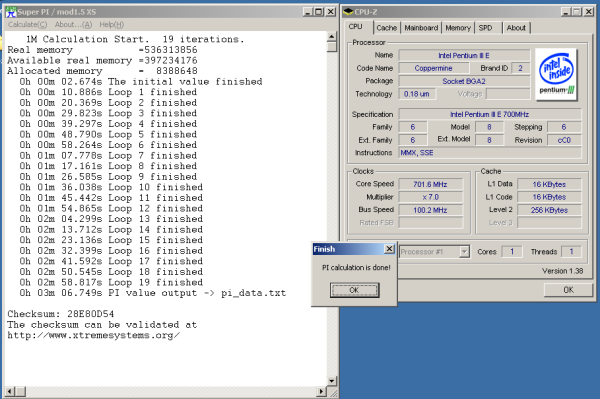Click the 'Checksum: 28E80D54' line
Image resolution: width=600 pixels, height=399 pixels.
click(x=61, y=314)
